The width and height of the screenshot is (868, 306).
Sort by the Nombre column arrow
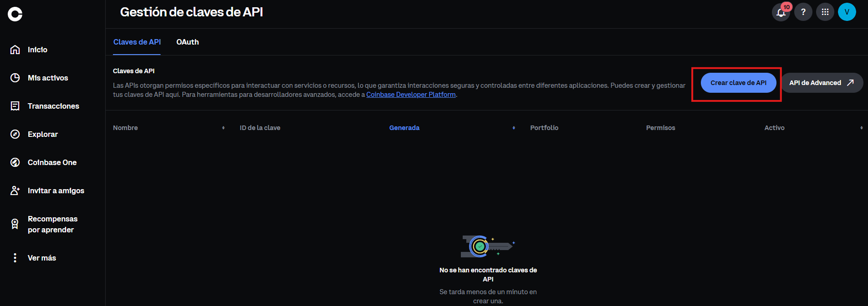click(x=223, y=128)
